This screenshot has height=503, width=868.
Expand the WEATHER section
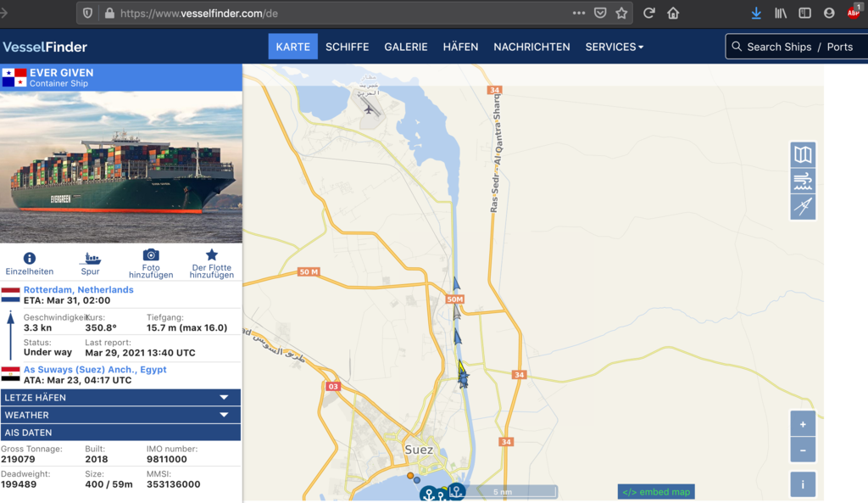[x=120, y=415]
